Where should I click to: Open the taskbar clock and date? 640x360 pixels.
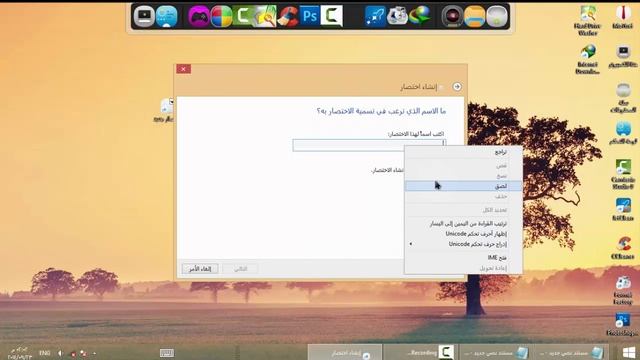(x=19, y=353)
